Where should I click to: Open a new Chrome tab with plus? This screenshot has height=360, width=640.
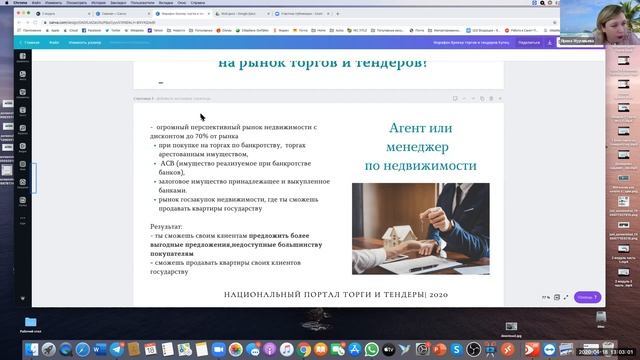(338, 13)
